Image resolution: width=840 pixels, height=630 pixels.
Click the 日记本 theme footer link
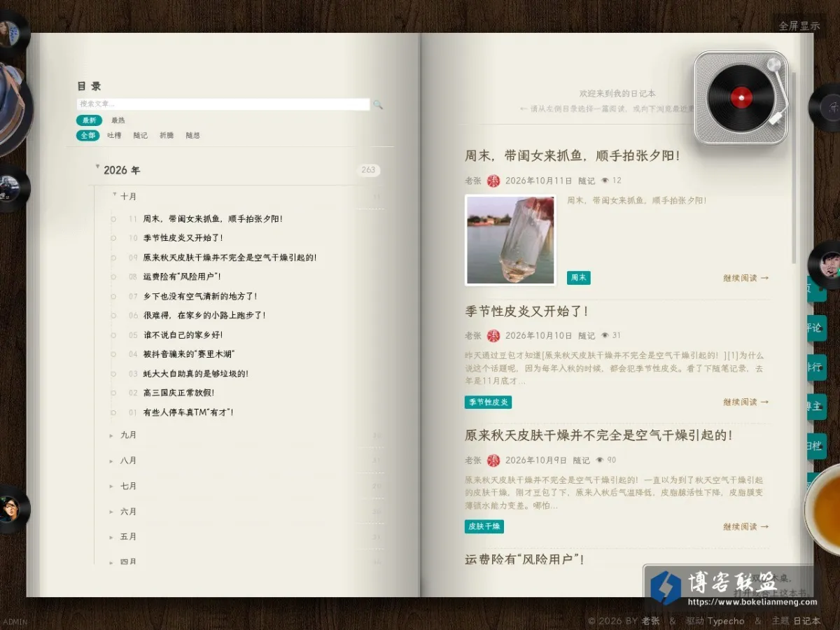coord(807,621)
